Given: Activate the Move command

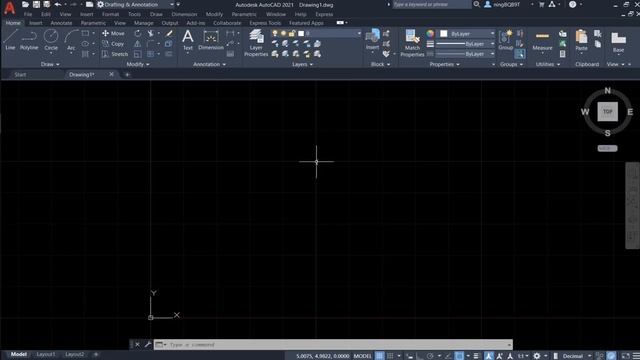Looking at the screenshot, I should pos(113,33).
